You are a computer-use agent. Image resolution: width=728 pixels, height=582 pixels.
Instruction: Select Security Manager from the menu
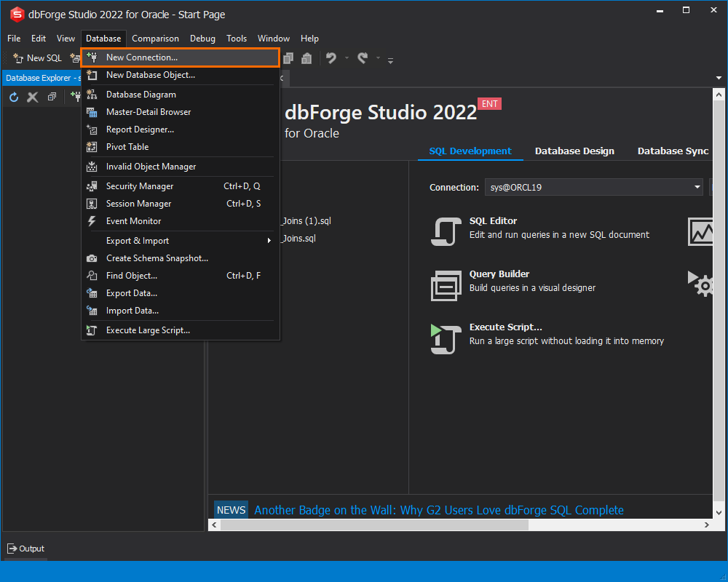(x=140, y=186)
